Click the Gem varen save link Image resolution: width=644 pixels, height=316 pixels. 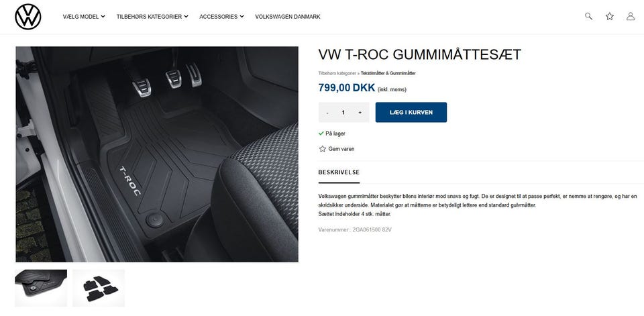(x=341, y=149)
